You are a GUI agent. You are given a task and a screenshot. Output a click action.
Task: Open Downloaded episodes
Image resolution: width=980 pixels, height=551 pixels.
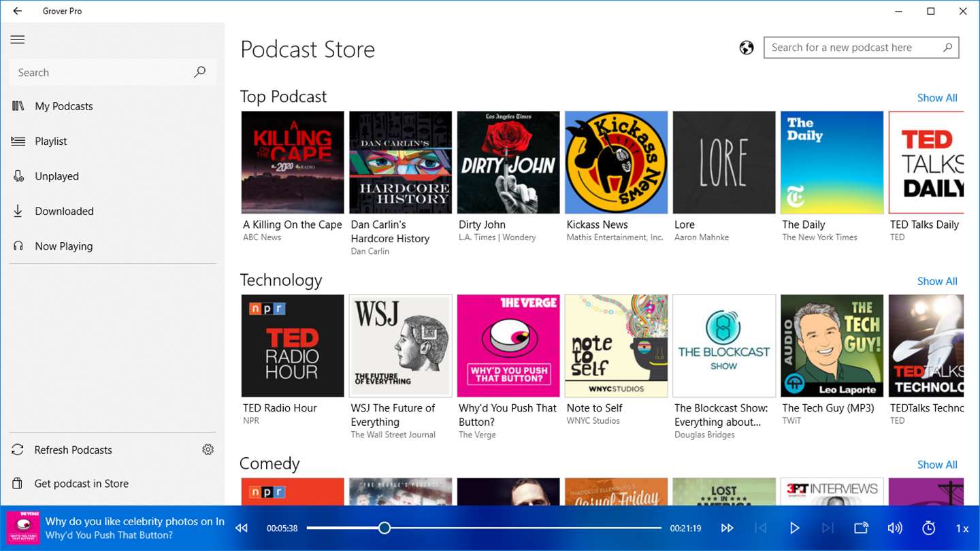pos(113,211)
